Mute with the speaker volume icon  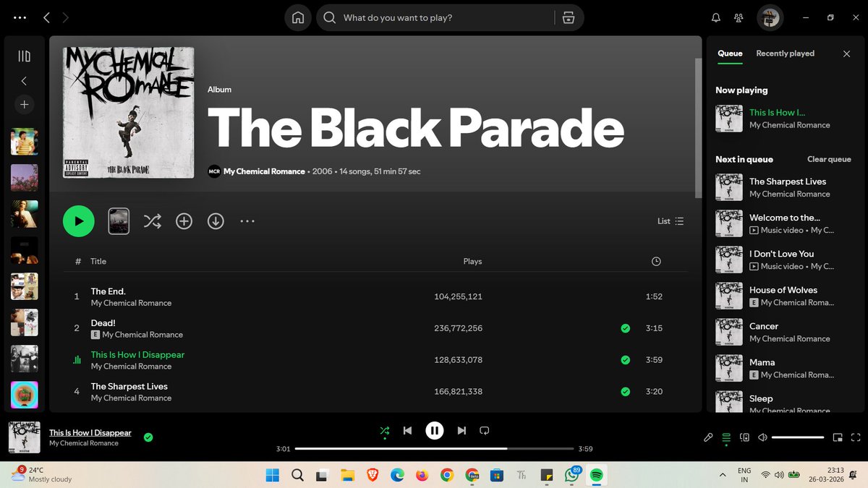click(x=762, y=437)
